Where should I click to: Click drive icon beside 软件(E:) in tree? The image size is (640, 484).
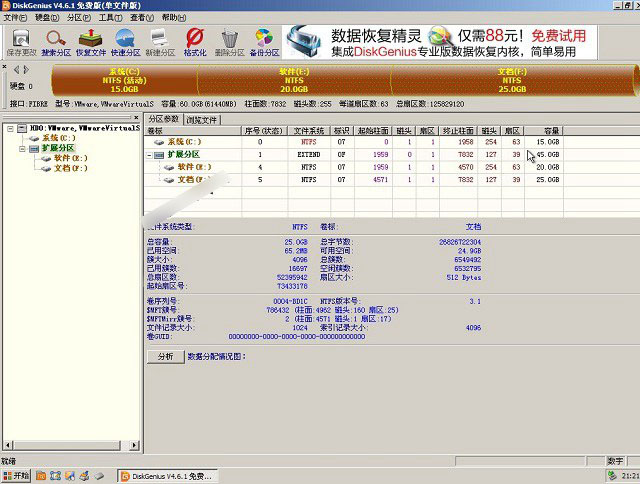click(x=46, y=158)
